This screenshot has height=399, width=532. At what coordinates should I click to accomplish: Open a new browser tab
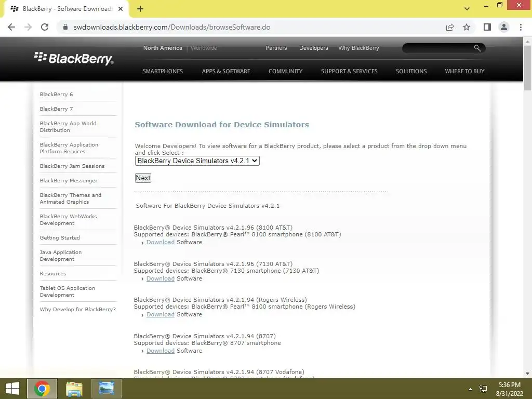(140, 9)
